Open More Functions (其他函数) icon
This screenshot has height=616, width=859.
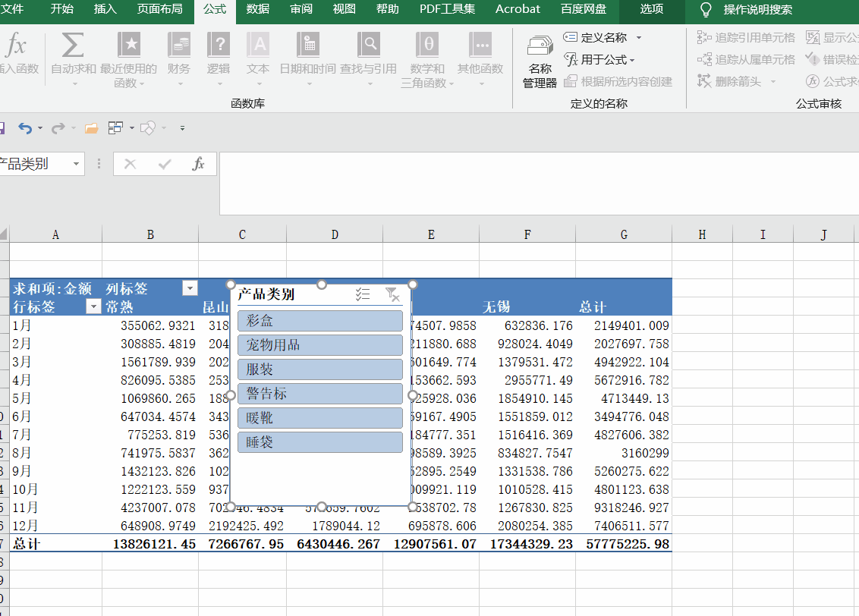tap(480, 45)
